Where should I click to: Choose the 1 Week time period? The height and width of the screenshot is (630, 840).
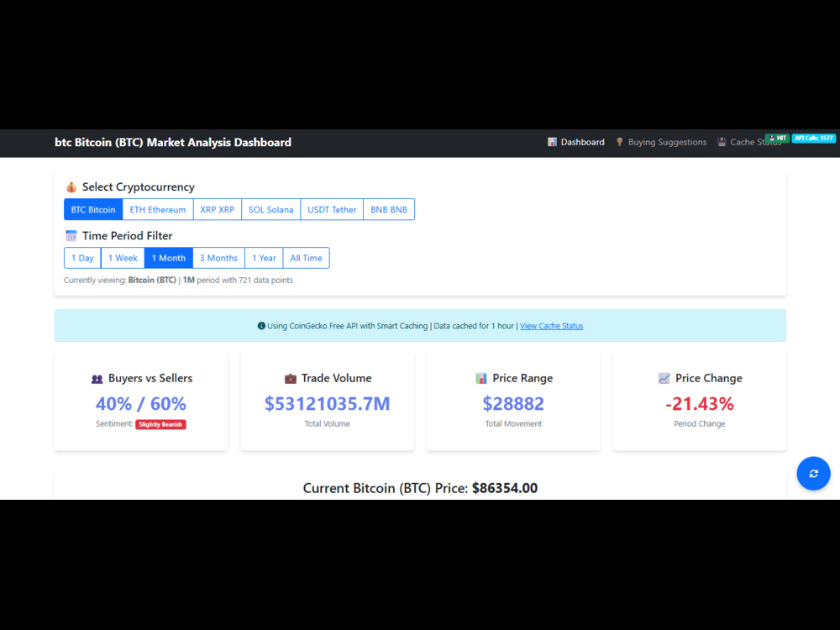click(123, 258)
